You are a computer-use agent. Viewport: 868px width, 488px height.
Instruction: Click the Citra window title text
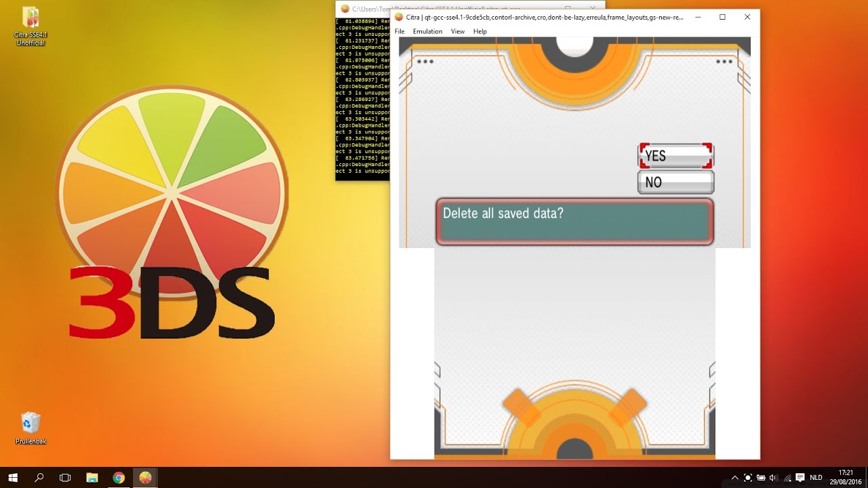[x=545, y=17]
